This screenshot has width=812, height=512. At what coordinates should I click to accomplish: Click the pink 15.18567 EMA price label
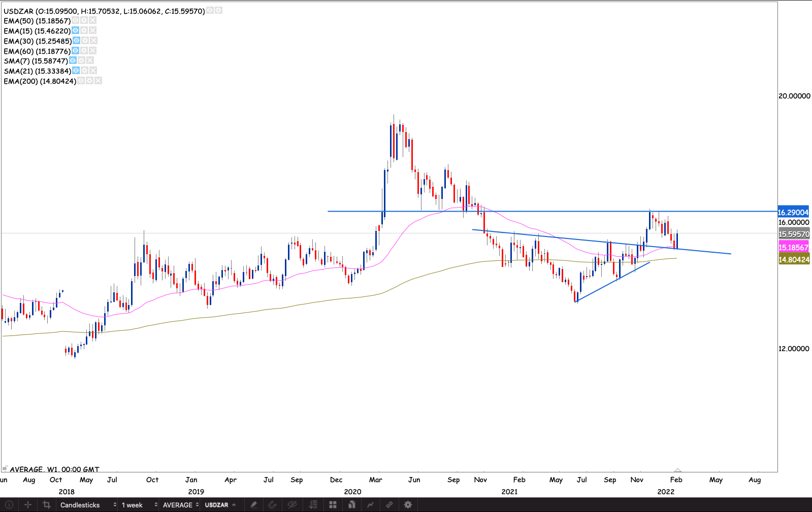tap(793, 248)
